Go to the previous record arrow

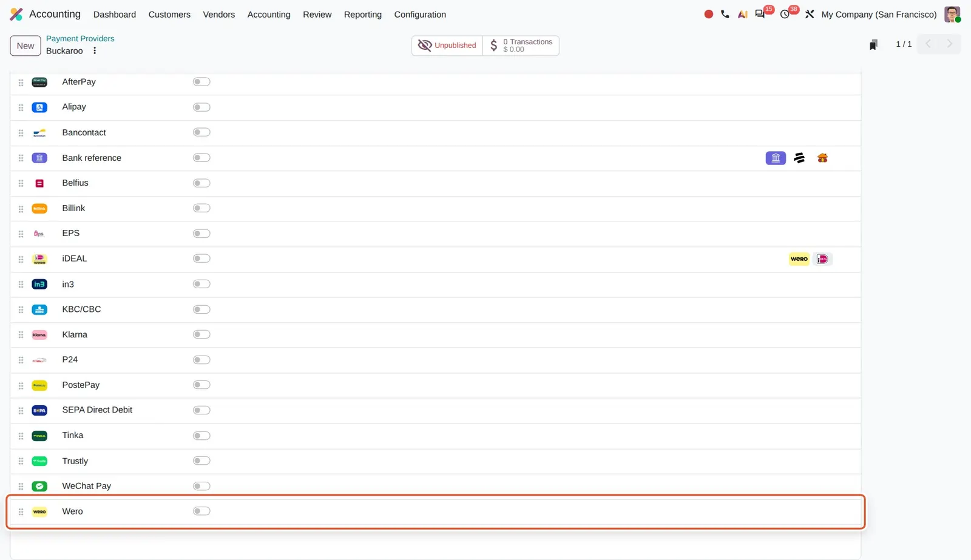(928, 44)
